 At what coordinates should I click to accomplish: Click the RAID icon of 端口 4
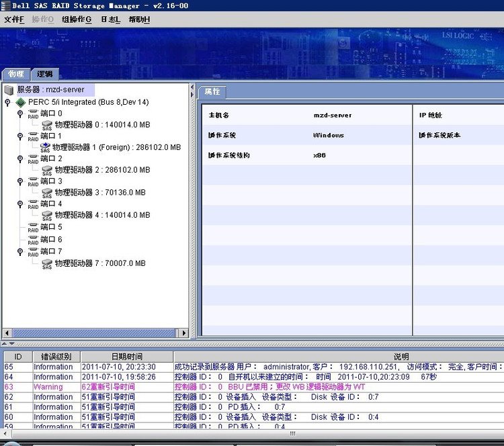33,204
